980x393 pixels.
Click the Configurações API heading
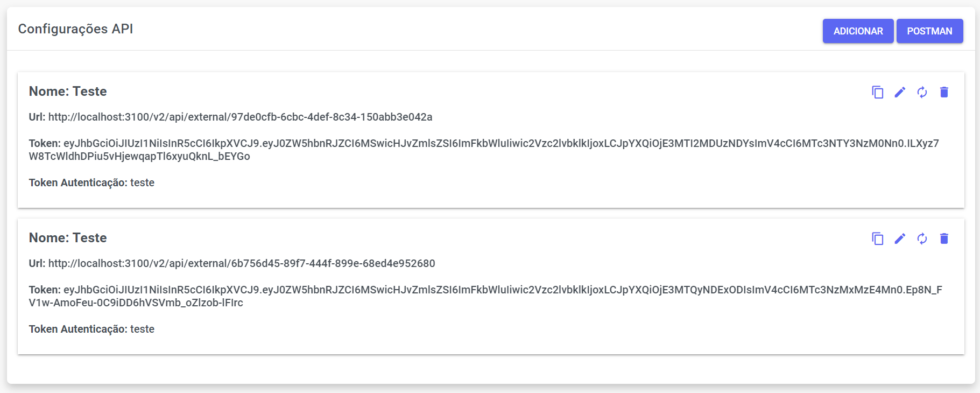[75, 29]
